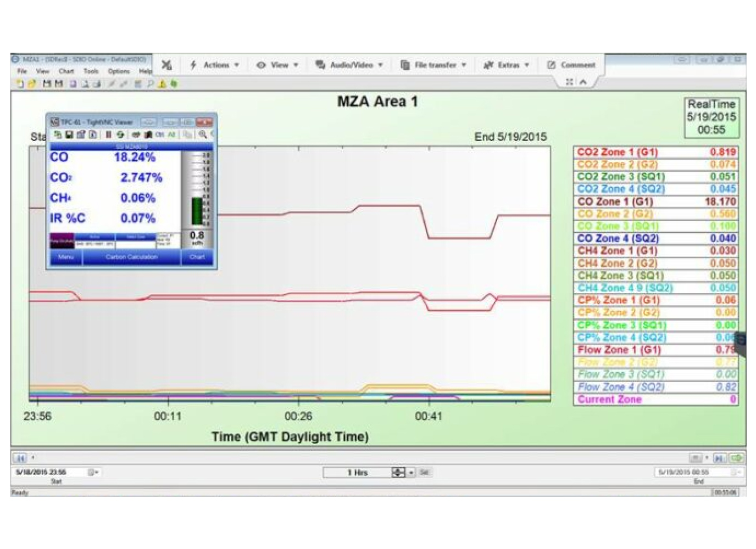Click the save icon in TightVNC toolbar
Image resolution: width=756 pixels, height=549 pixels.
[69, 135]
